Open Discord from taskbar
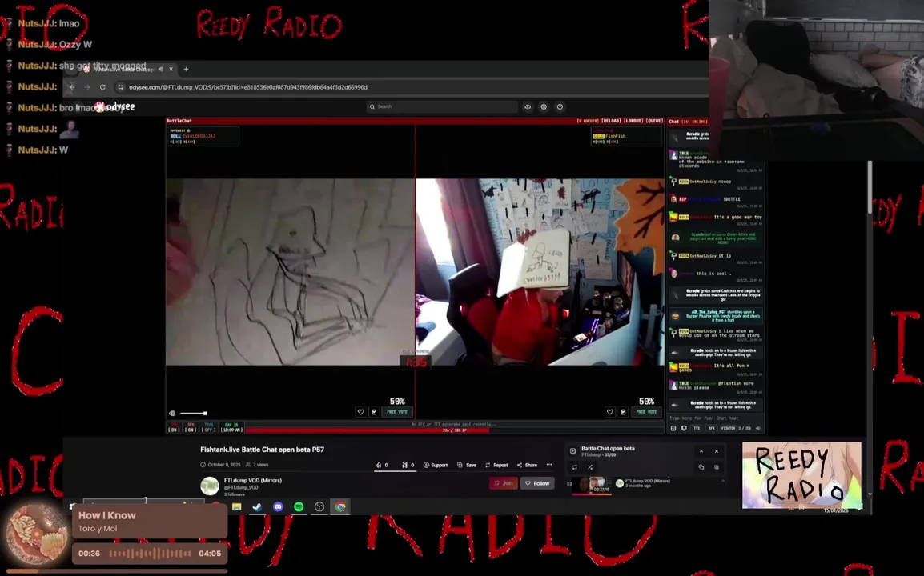This screenshot has height=576, width=924. (x=278, y=506)
